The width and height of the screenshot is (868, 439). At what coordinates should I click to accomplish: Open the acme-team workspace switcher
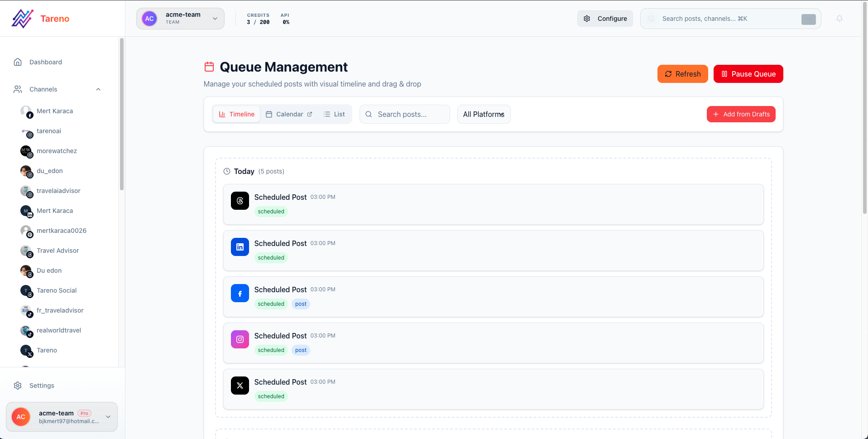180,19
